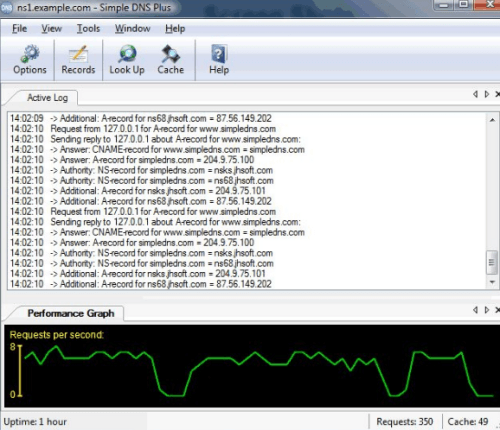Open the Tools menu
The height and width of the screenshot is (430, 500).
pyautogui.click(x=88, y=29)
